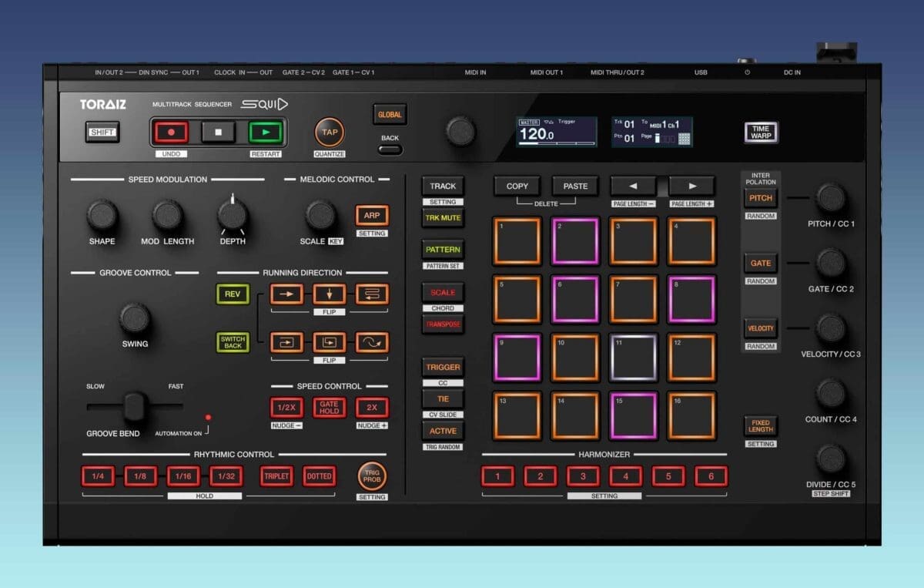The height and width of the screenshot is (588, 924).
Task: Click the tempo display showing 120.0
Action: point(557,132)
